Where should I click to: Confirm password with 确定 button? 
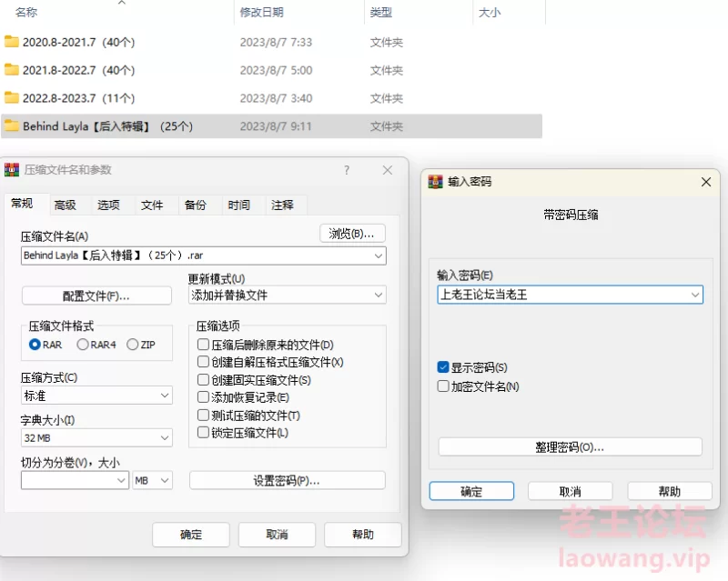[471, 491]
